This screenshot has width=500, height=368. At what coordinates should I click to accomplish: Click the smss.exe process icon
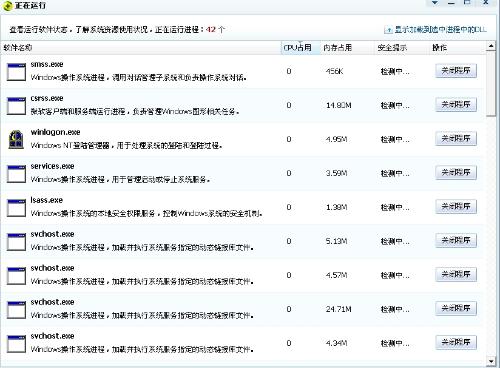[16, 72]
